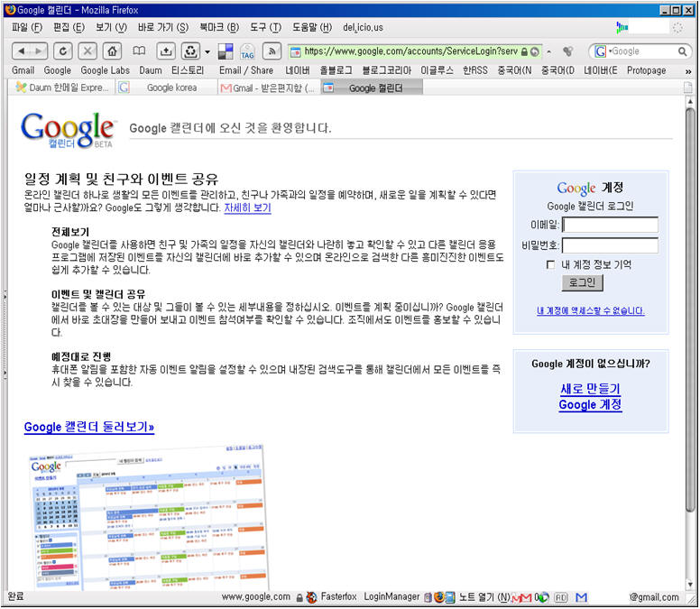Click the RD status bar icon
Image resolution: width=700 pixels, height=609 pixels.
pos(561,597)
